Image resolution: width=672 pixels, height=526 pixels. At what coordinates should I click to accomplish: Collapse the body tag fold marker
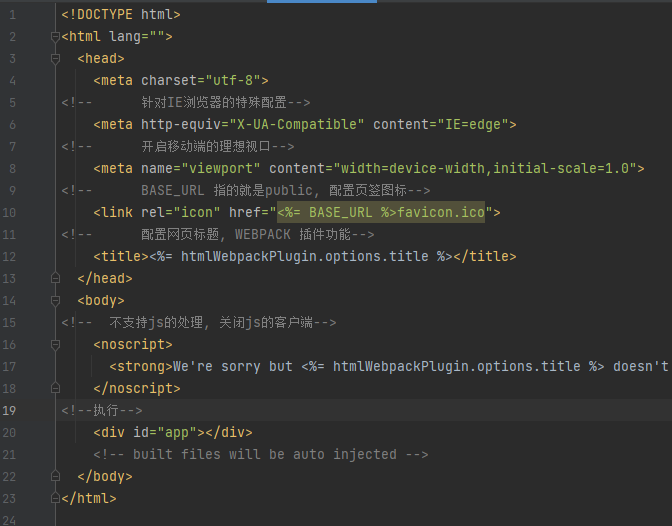coord(56,300)
